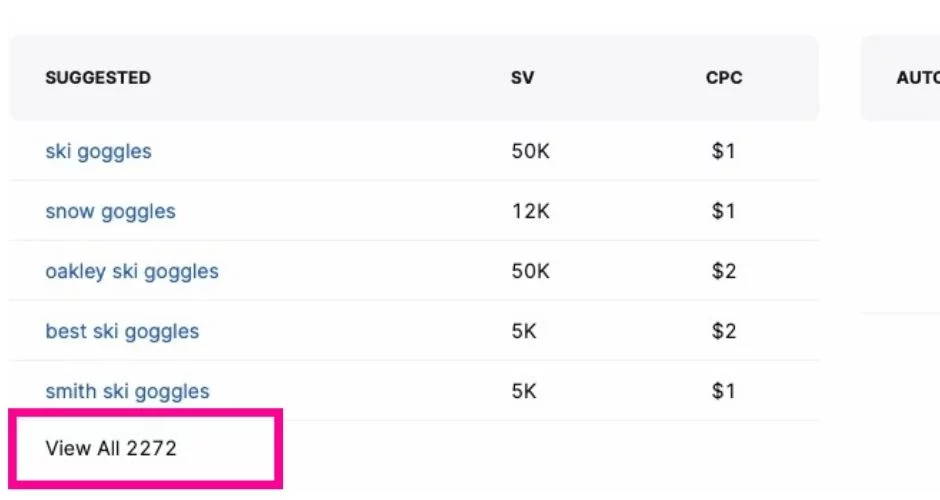Screen dimensions: 940x500
Task: Click the 50K volume for ski goggles
Action: [x=530, y=152]
